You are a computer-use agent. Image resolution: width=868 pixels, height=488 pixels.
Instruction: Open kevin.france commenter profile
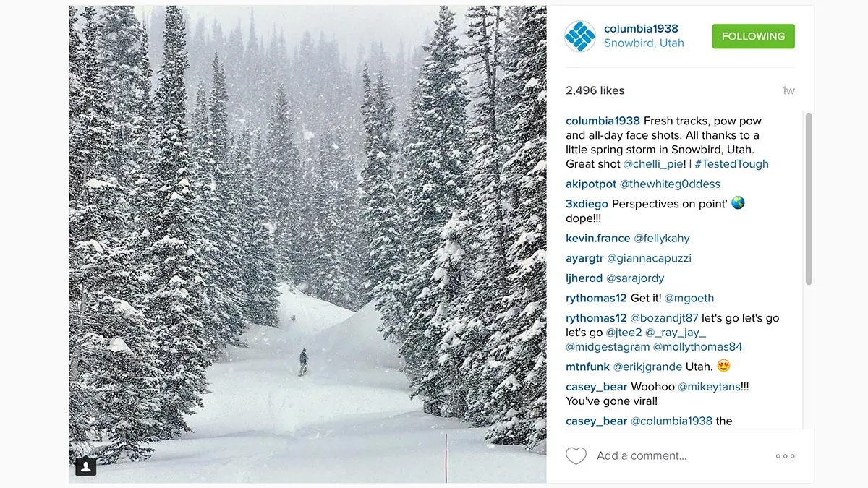click(598, 239)
